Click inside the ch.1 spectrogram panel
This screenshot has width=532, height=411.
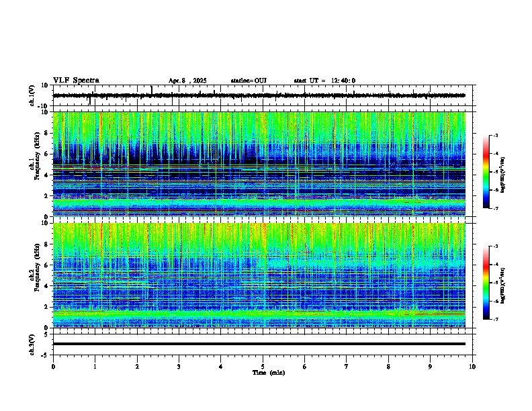259,164
